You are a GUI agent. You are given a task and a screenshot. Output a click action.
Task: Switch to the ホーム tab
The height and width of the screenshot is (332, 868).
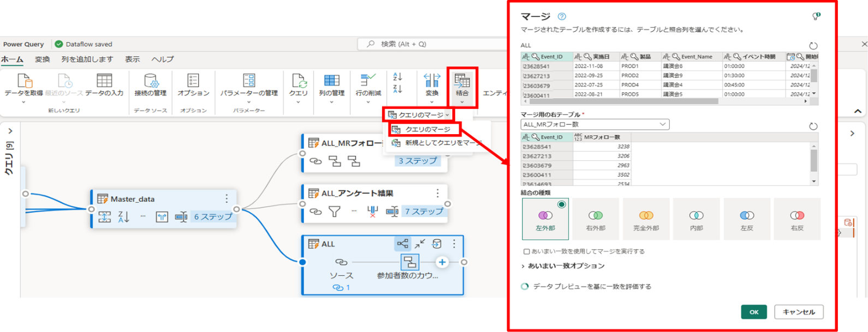point(12,59)
